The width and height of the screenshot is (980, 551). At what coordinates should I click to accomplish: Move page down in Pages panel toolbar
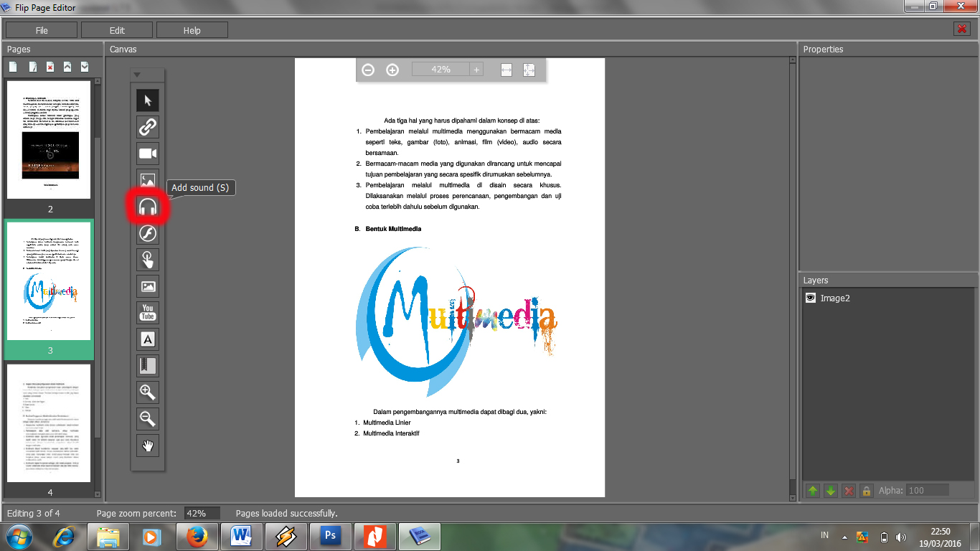click(85, 67)
